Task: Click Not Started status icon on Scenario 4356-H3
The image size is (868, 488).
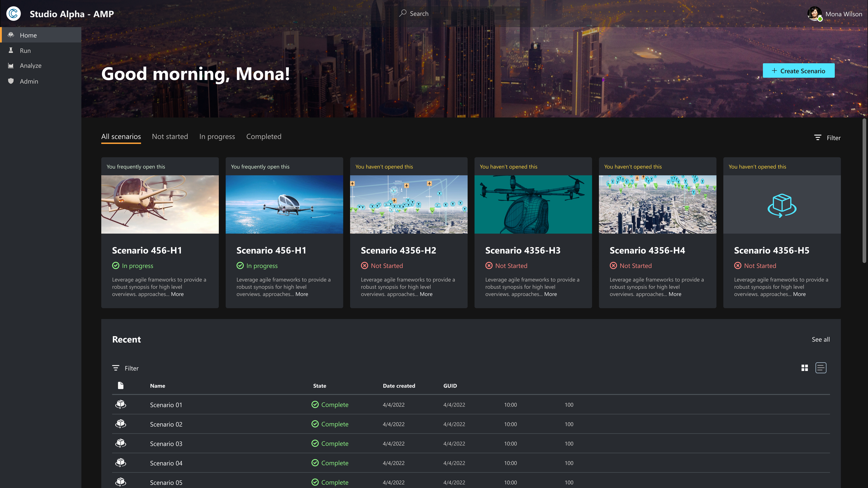Action: (489, 266)
